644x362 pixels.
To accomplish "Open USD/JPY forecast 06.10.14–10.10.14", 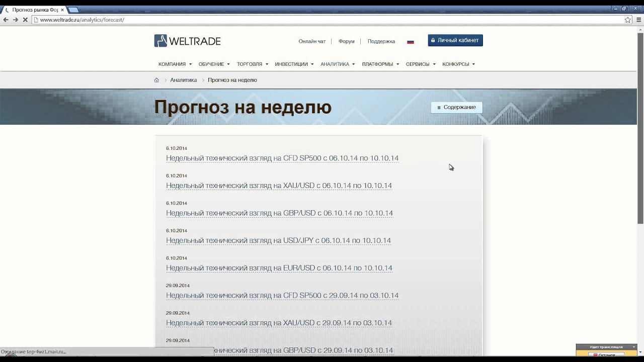I will click(x=278, y=240).
